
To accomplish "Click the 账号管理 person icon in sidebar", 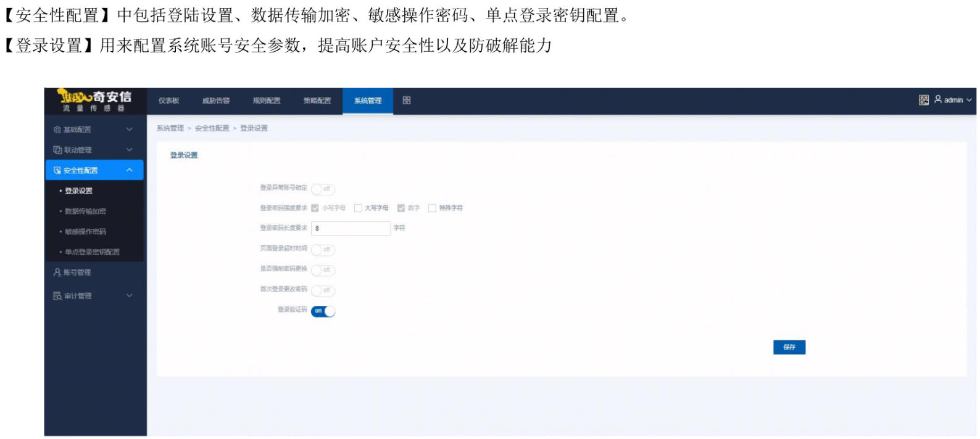I will [57, 273].
